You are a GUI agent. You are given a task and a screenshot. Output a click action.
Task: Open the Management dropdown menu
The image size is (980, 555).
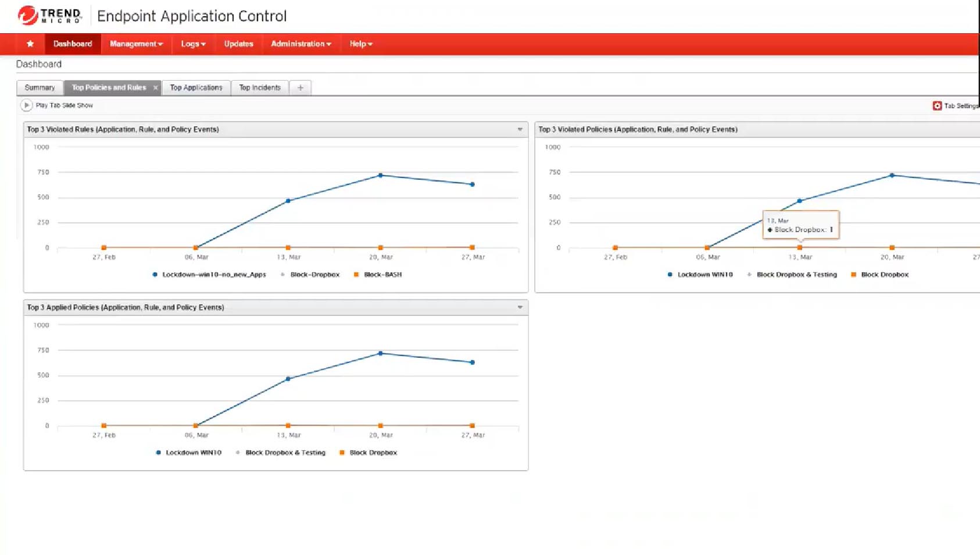136,44
